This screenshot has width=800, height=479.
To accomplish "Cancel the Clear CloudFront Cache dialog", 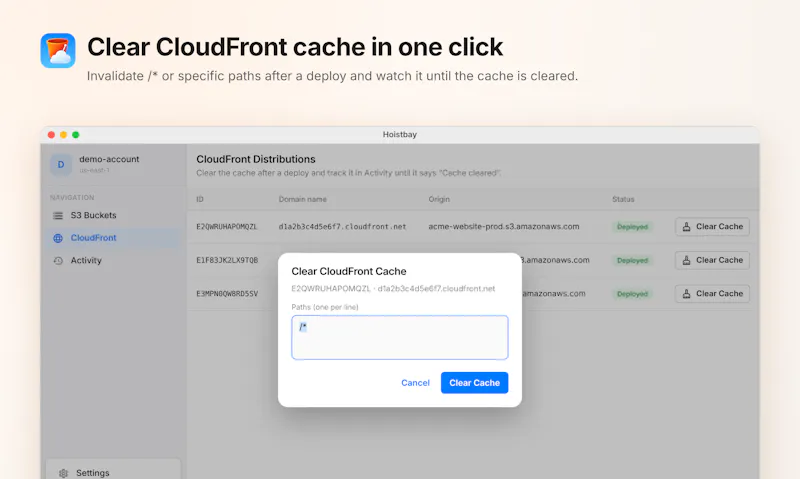I will 415,383.
